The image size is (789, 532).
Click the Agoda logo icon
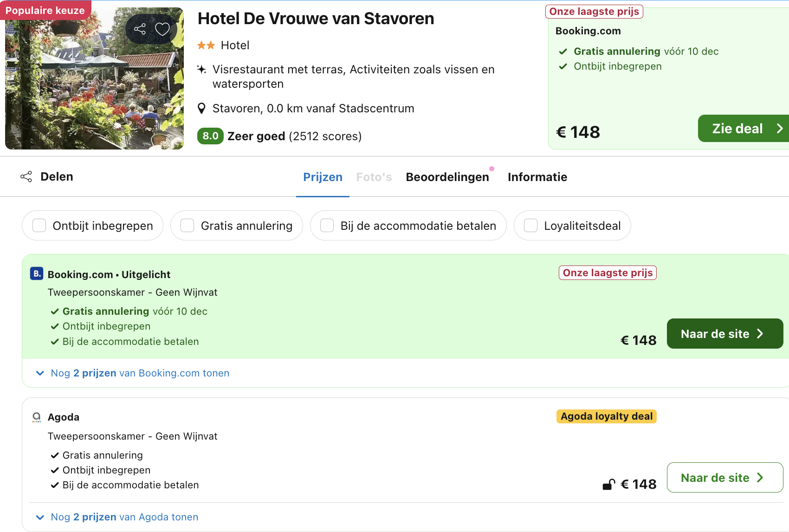pos(37,417)
